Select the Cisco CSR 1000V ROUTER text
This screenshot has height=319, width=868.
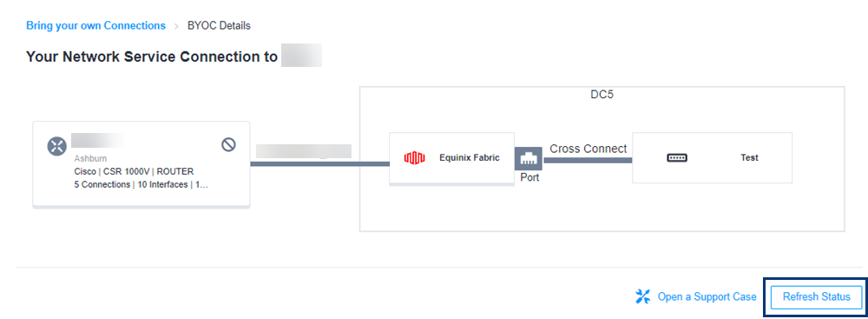(x=134, y=171)
